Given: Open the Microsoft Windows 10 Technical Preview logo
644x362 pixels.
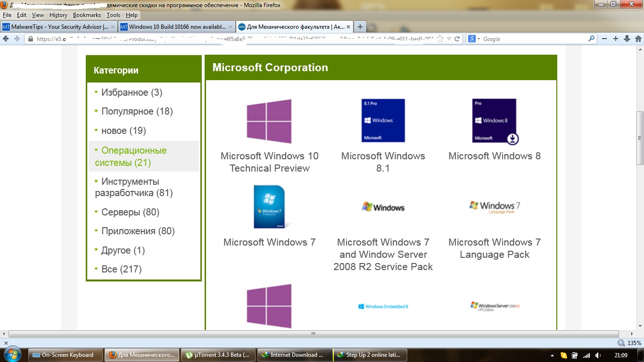Looking at the screenshot, I should pyautogui.click(x=269, y=121).
